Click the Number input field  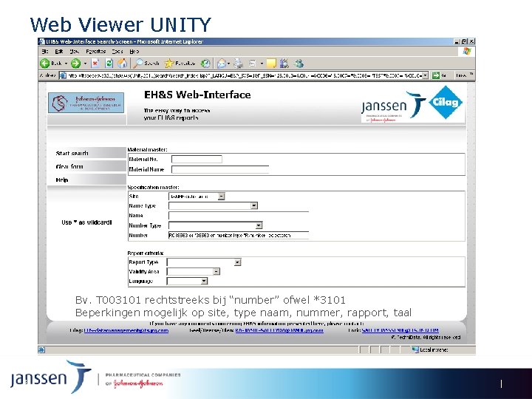point(239,235)
